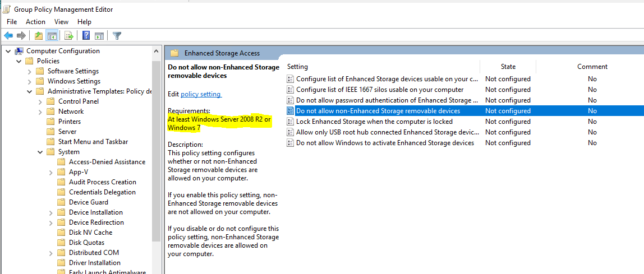Select Driver Installation tree item
Screen dimensions: 644x274
point(94,263)
